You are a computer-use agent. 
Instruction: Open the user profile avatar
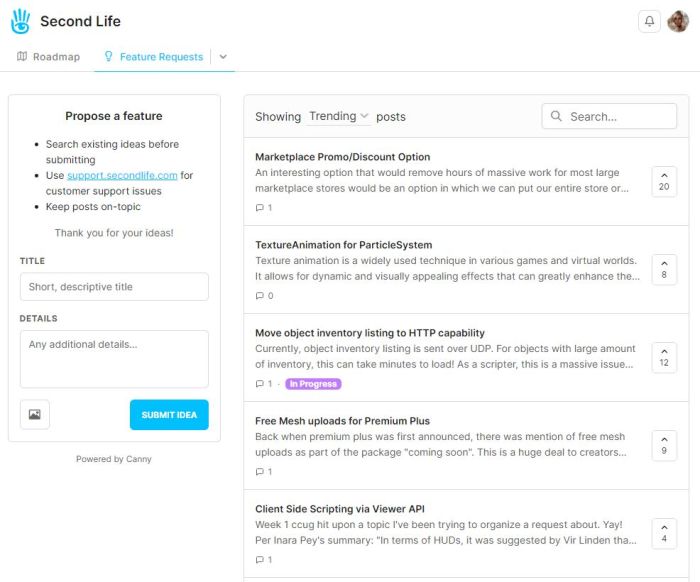[679, 21]
